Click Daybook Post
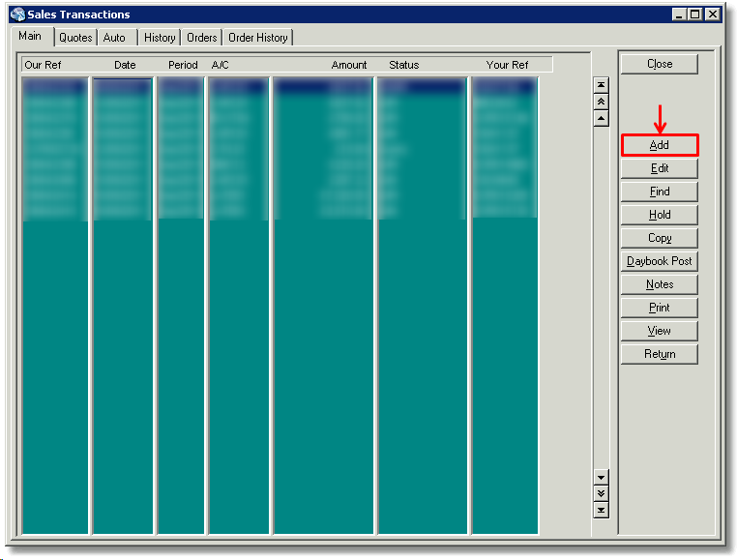 tap(660, 261)
